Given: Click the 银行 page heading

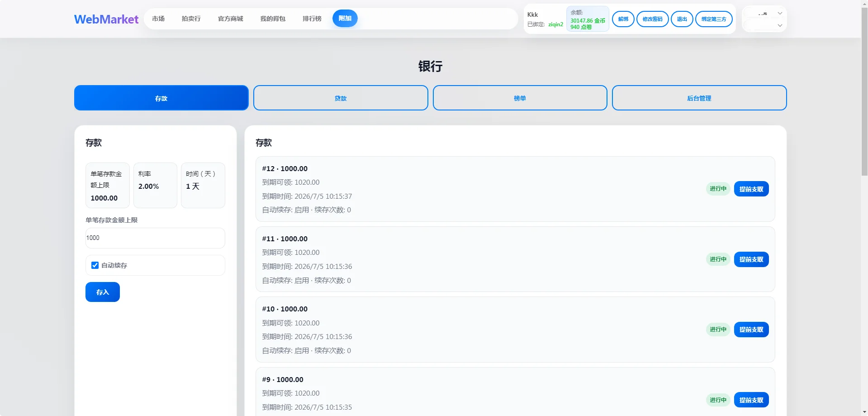Looking at the screenshot, I should coord(430,67).
